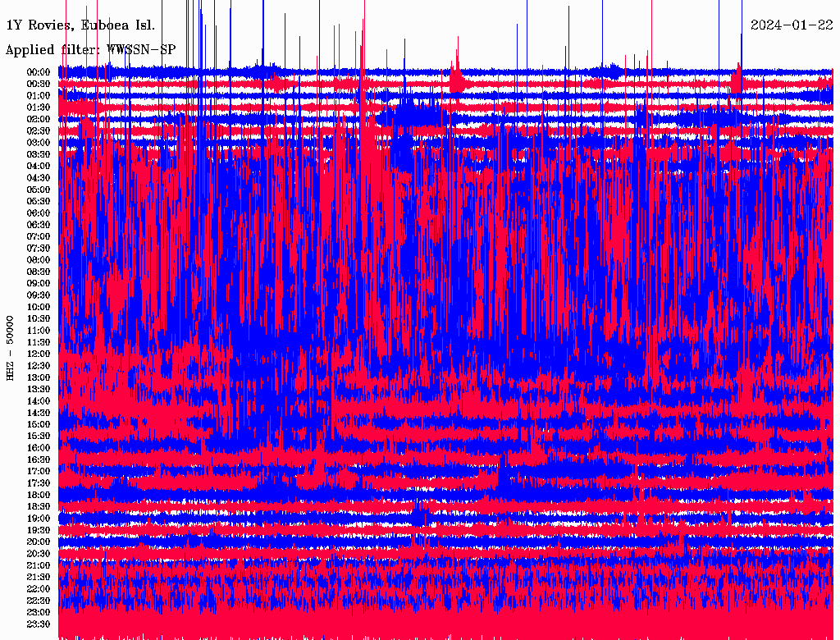The height and width of the screenshot is (640, 840).
Task: Click the 06:00 time row label
Action: (39, 213)
